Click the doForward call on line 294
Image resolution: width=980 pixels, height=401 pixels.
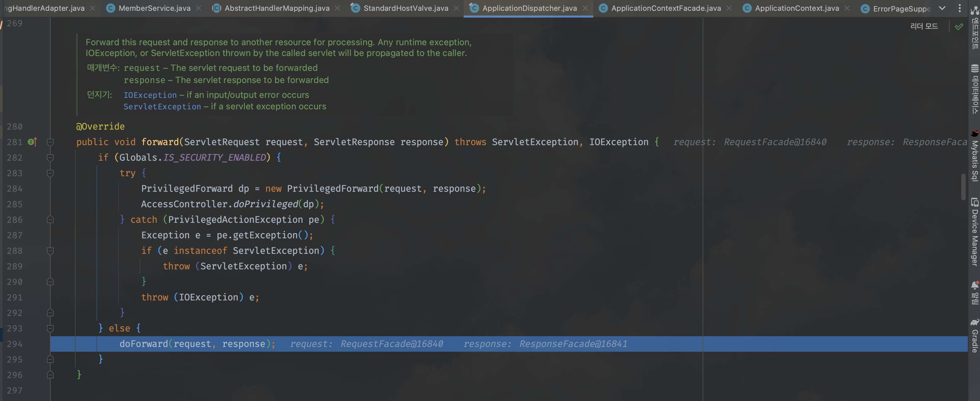coord(143,344)
